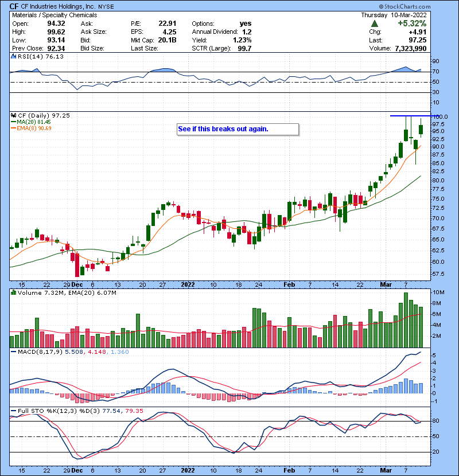This screenshot has height=476, width=459.
Task: Click the MA(20) 81.45 legend entry
Action: [x=30, y=122]
